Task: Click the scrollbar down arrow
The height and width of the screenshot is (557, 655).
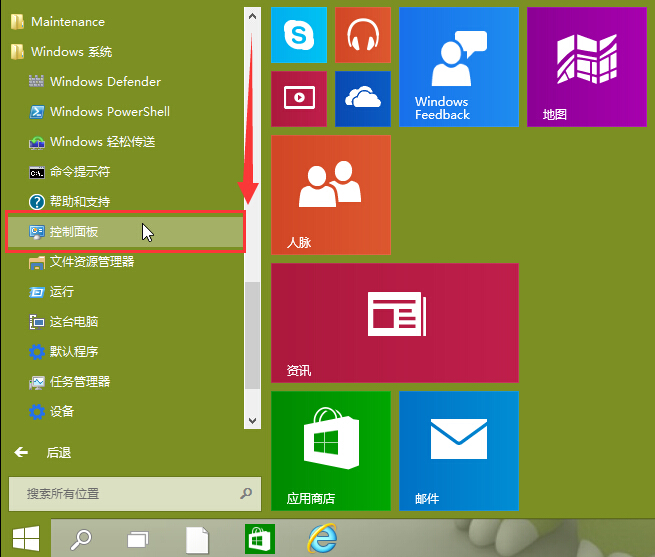Action: [252, 422]
